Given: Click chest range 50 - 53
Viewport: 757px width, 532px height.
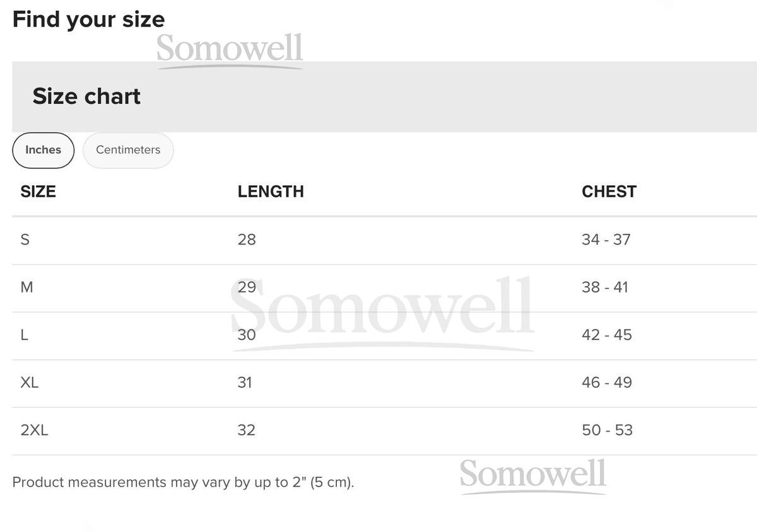Looking at the screenshot, I should tap(607, 431).
